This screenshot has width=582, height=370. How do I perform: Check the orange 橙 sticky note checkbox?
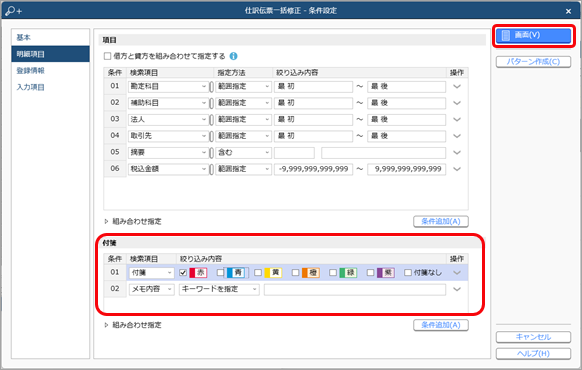tap(295, 273)
